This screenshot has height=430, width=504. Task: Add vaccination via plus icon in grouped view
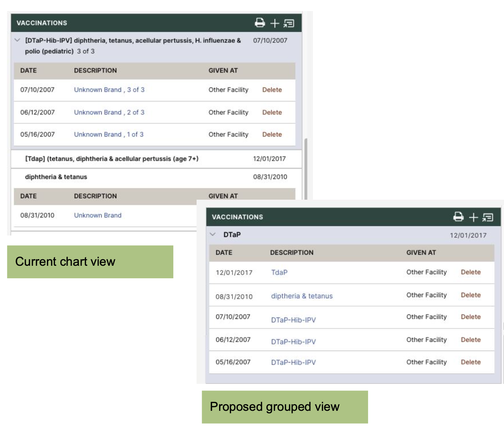coord(473,217)
